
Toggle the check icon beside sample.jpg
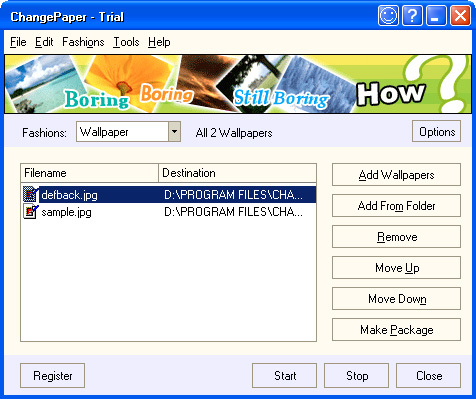pos(31,212)
